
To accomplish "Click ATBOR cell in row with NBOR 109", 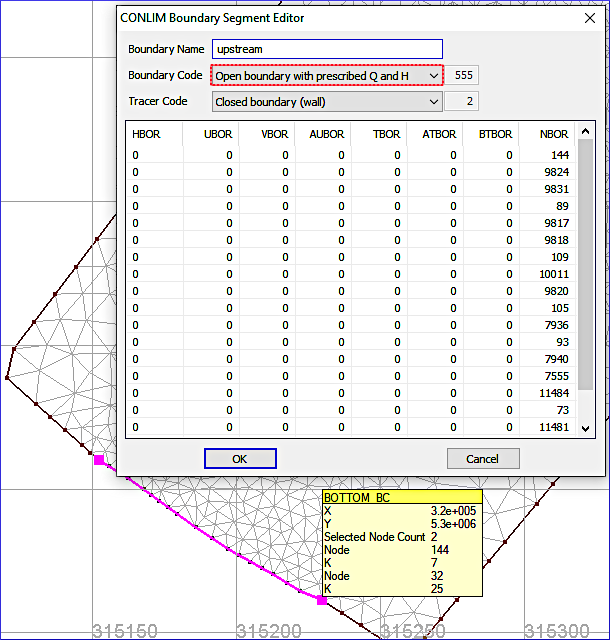I will (x=434, y=257).
